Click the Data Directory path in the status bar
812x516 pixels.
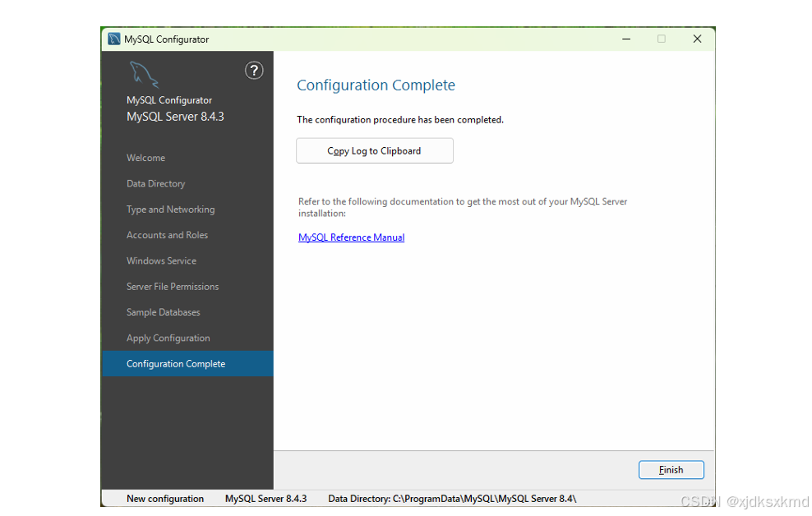[451, 498]
